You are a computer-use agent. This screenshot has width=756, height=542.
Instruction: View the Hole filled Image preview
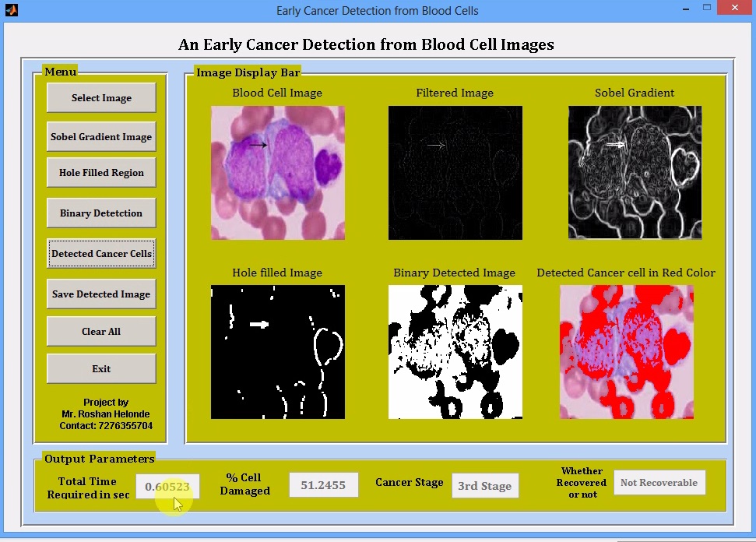(x=277, y=352)
